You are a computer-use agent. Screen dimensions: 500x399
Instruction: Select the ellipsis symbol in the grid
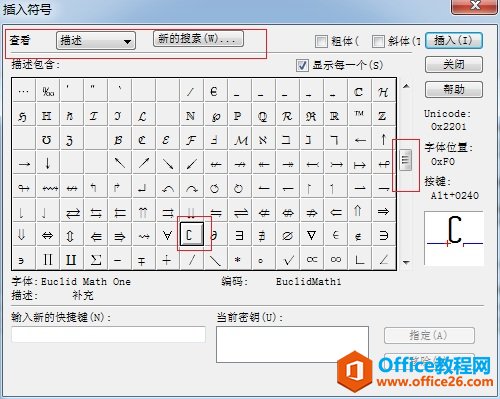click(24, 91)
